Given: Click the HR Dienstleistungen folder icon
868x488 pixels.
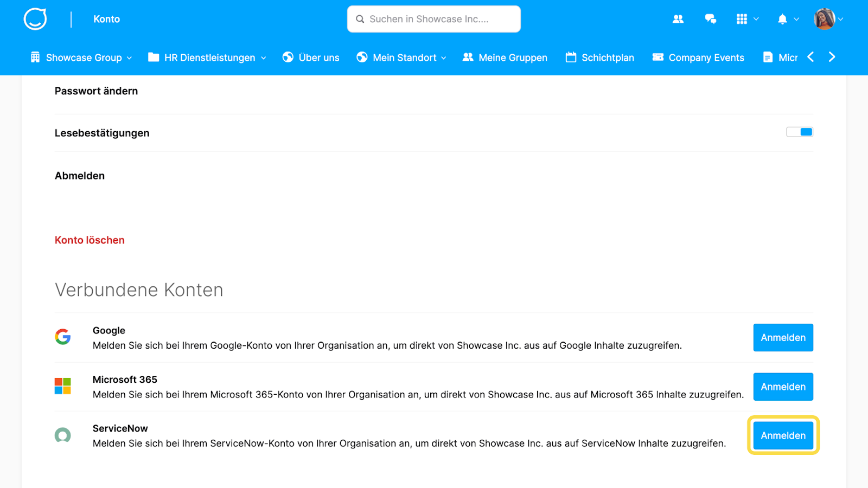Looking at the screenshot, I should (154, 57).
